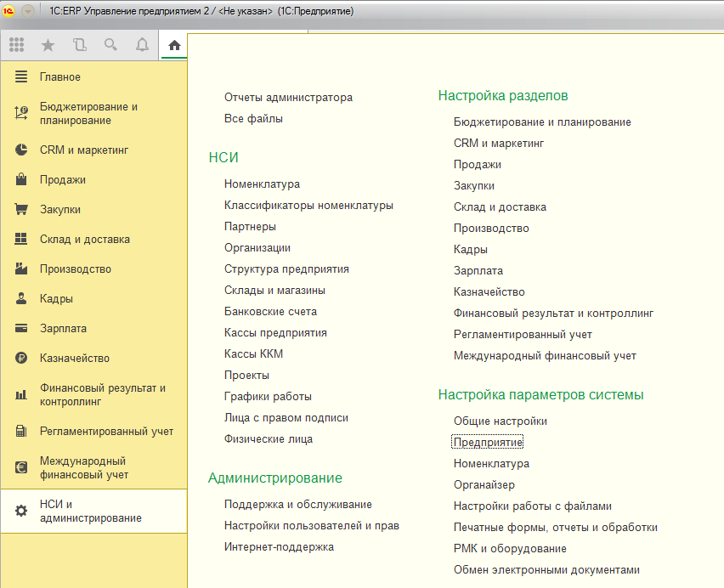Open Регламентированный учет under Настройка разделов
724x588 pixels.
tap(523, 335)
